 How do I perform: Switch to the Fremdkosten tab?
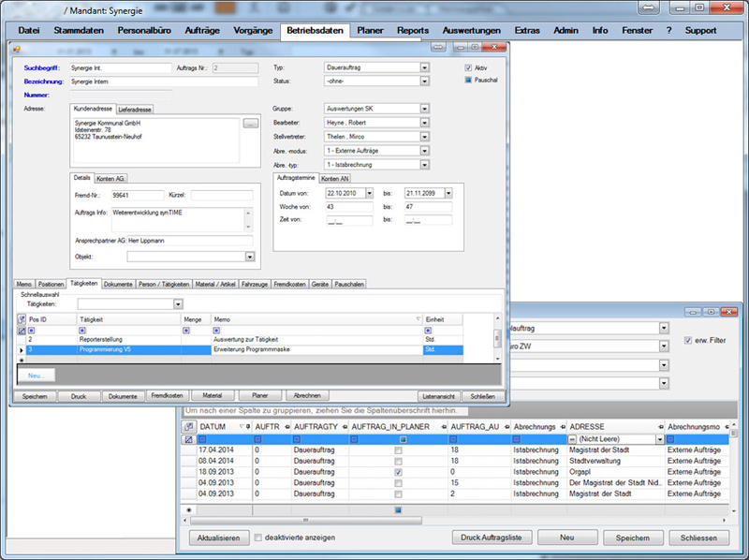coord(287,284)
